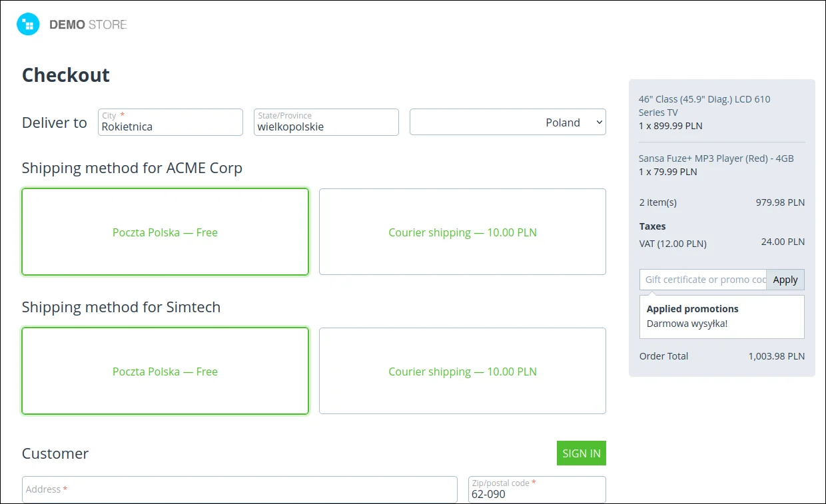
Task: Click the 1 x 79.99 PLN price line
Action: pos(668,172)
